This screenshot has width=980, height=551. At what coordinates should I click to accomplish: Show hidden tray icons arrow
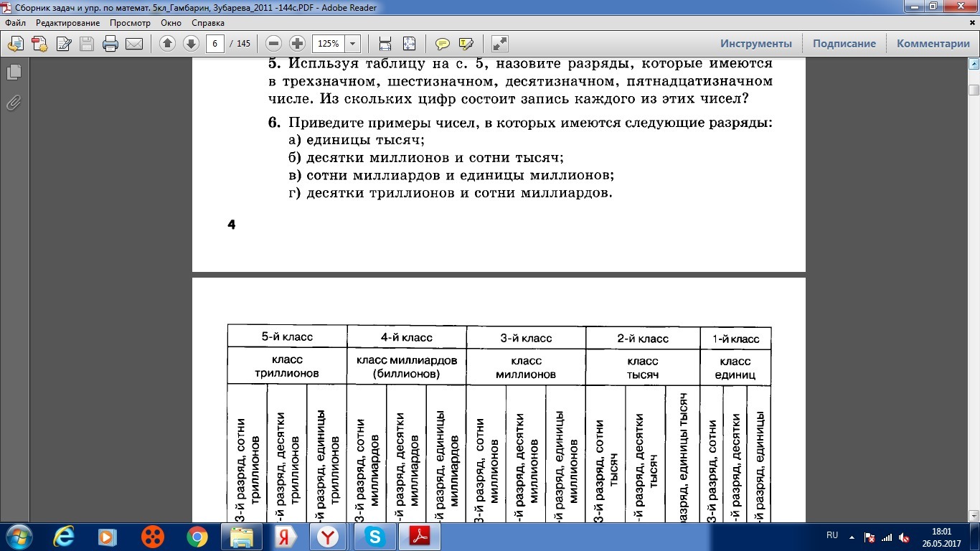tap(852, 537)
